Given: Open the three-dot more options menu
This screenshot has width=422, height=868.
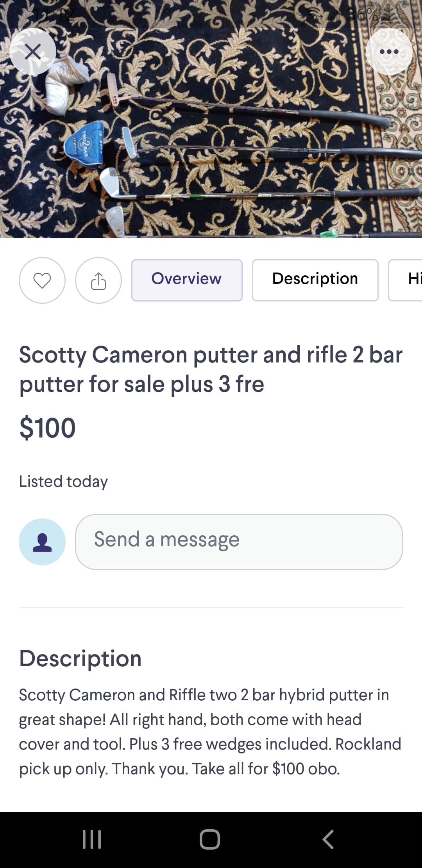Looking at the screenshot, I should 389,52.
